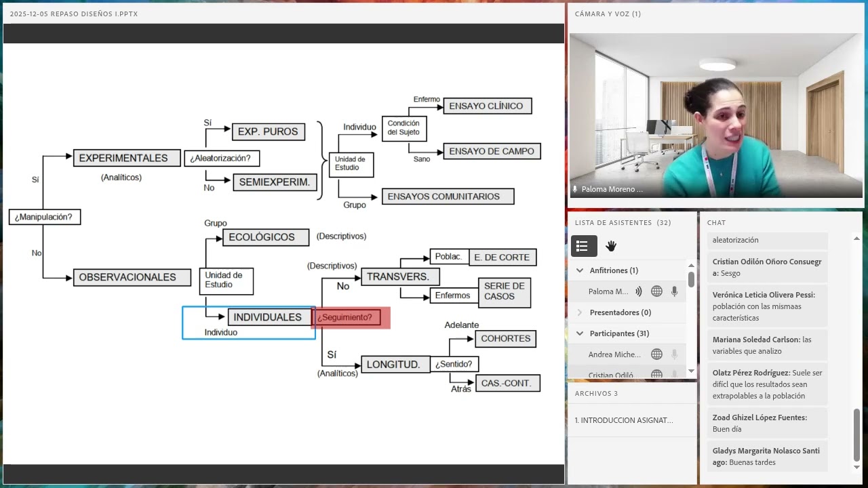868x488 pixels.
Task: Open the raised hands view icon
Action: [x=611, y=246]
